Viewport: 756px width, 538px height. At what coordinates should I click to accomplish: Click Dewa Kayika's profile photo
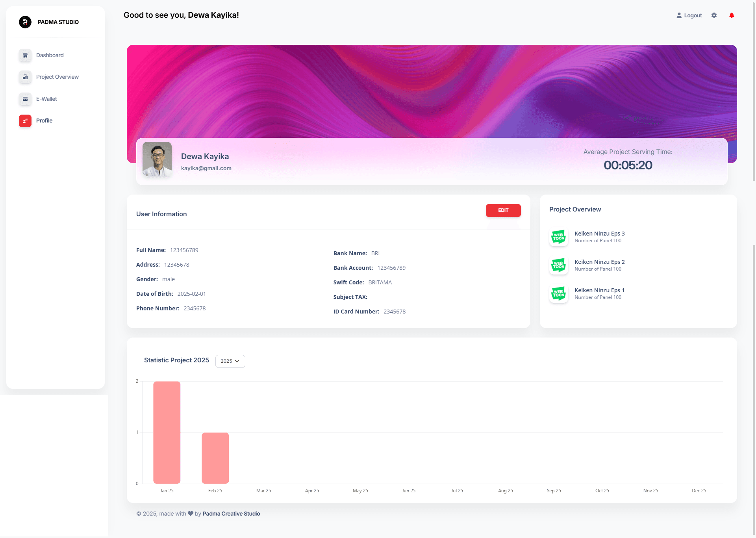(x=157, y=159)
